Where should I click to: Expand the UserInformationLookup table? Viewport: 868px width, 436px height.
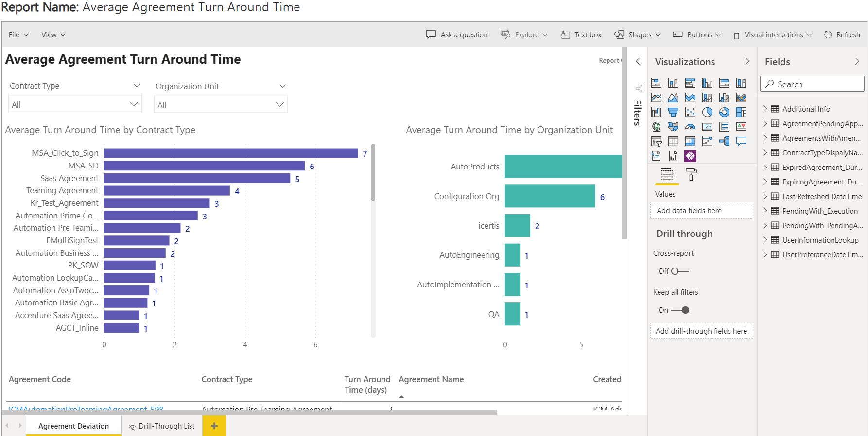click(x=765, y=240)
